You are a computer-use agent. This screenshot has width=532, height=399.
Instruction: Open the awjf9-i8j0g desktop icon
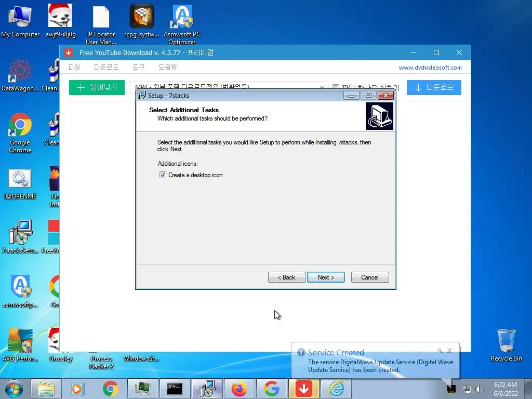[60, 20]
